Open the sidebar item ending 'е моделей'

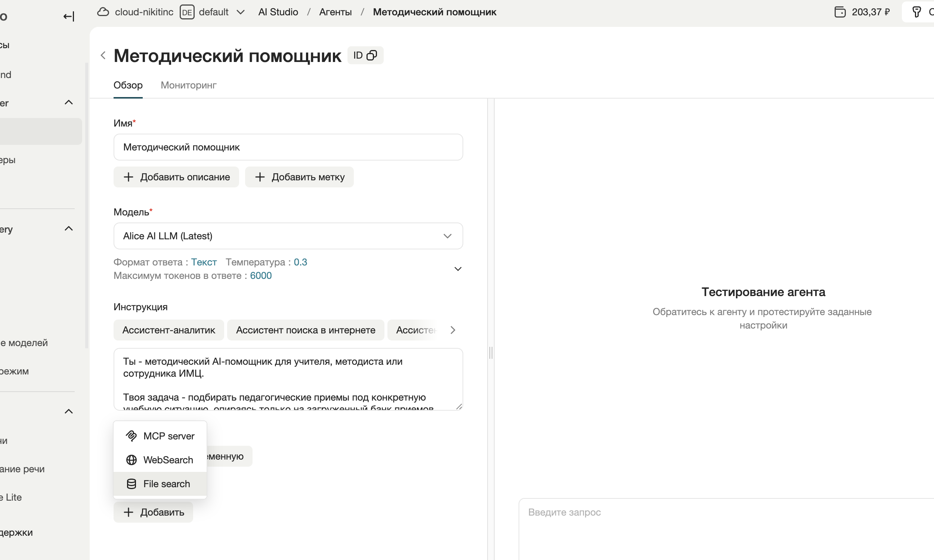pos(24,343)
